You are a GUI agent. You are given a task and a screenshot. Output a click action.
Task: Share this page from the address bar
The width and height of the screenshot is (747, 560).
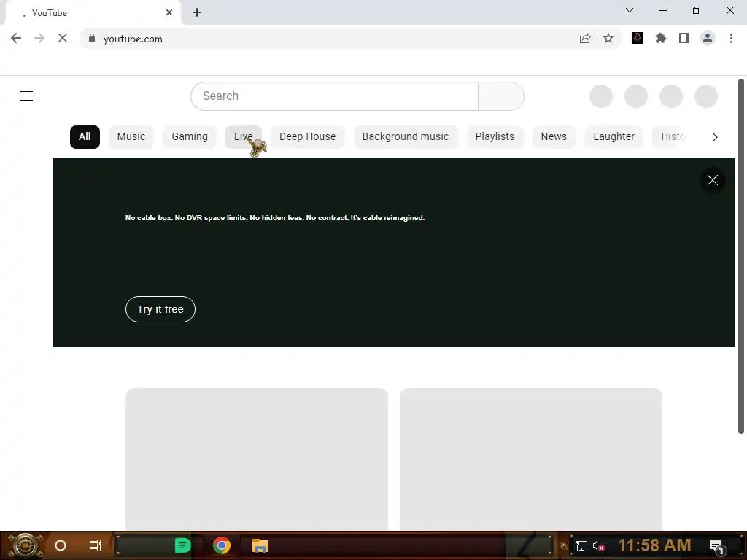[x=585, y=38]
